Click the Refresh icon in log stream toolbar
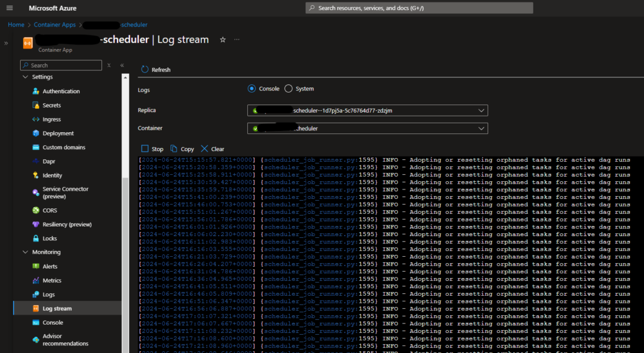The width and height of the screenshot is (644, 353). point(145,70)
